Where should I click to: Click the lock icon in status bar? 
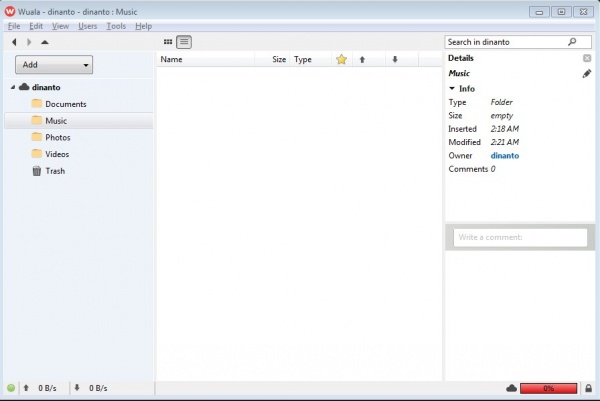pyautogui.click(x=589, y=388)
